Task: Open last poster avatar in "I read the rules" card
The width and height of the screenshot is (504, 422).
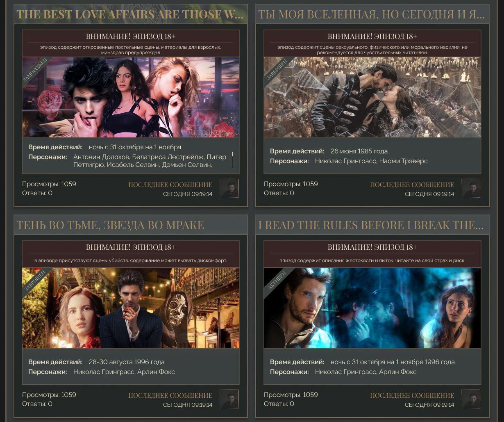Action: [x=471, y=399]
